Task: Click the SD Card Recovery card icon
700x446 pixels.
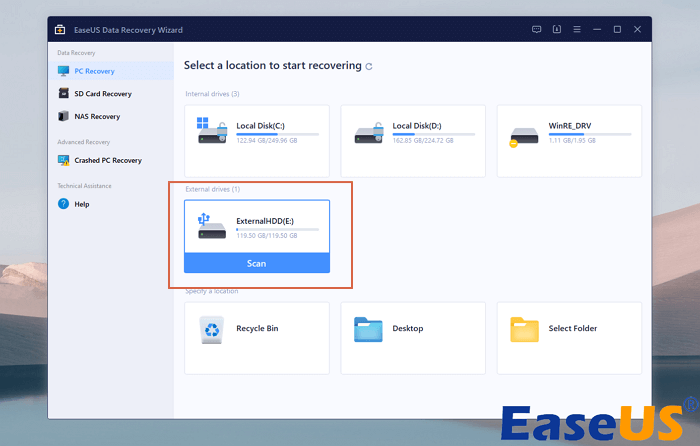Action: pyautogui.click(x=63, y=93)
